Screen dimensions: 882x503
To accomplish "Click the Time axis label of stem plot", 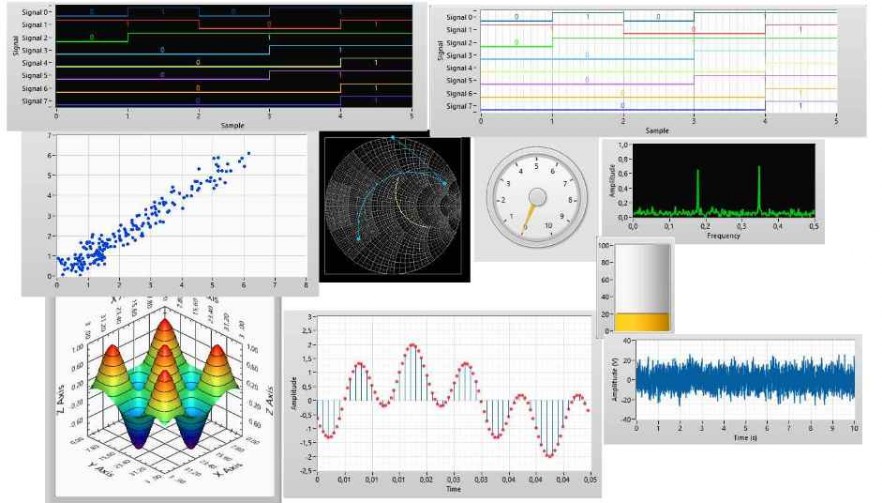I will [453, 489].
